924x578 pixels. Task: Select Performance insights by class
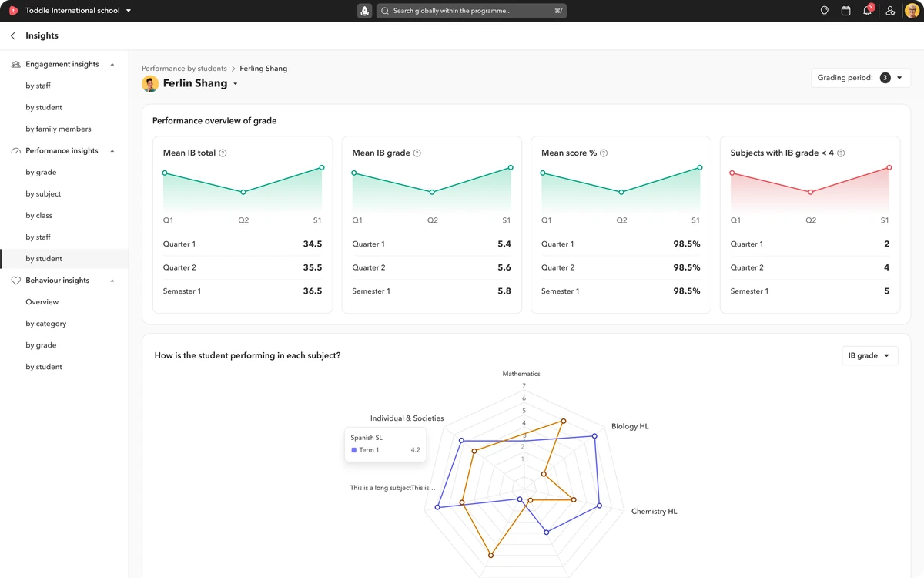click(x=39, y=215)
